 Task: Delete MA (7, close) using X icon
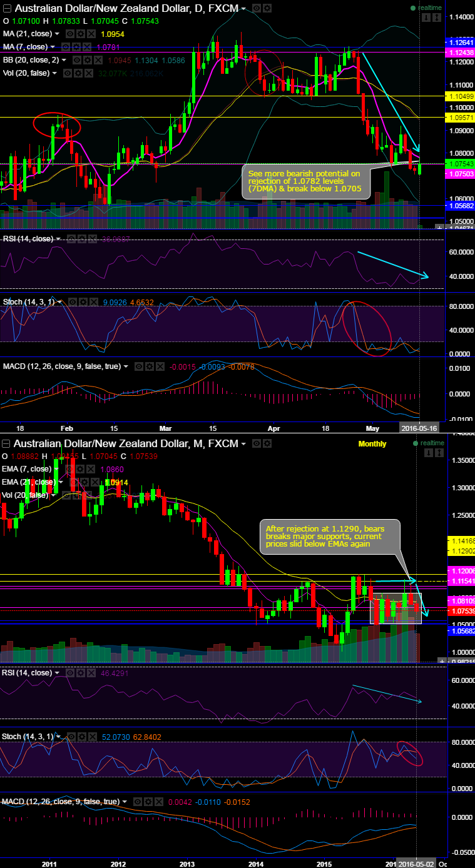(x=86, y=47)
